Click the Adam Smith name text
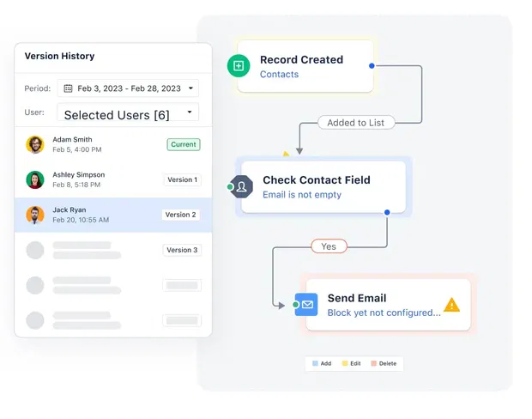532x419 pixels. tap(72, 140)
